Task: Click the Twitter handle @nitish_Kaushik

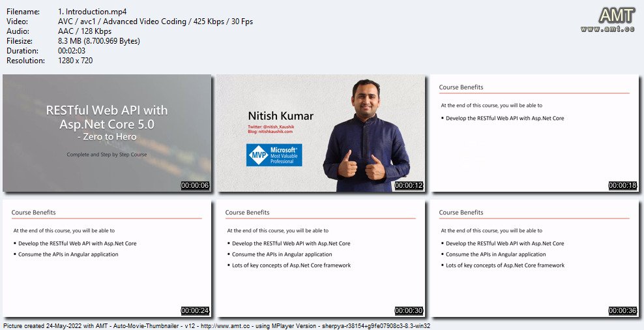Action: (271, 127)
